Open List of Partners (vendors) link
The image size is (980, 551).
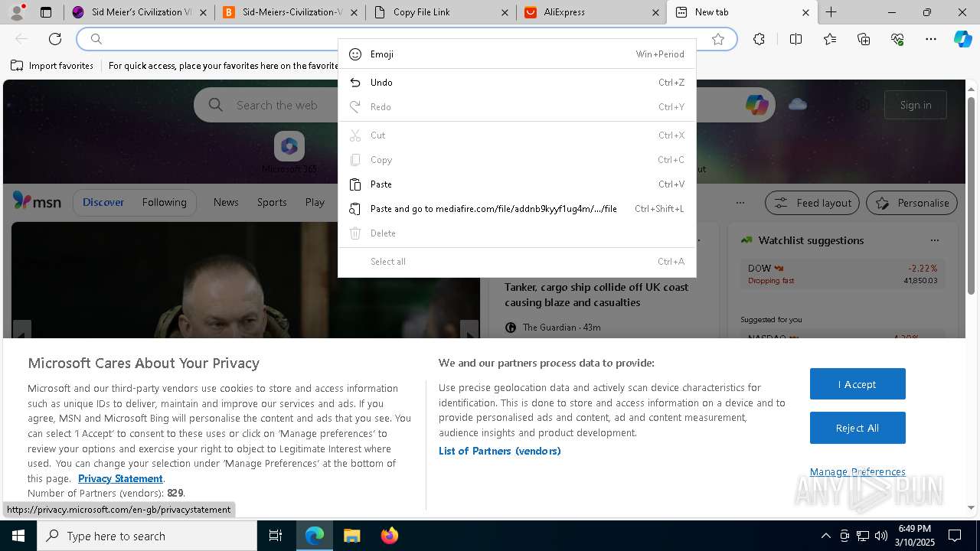[x=499, y=451]
